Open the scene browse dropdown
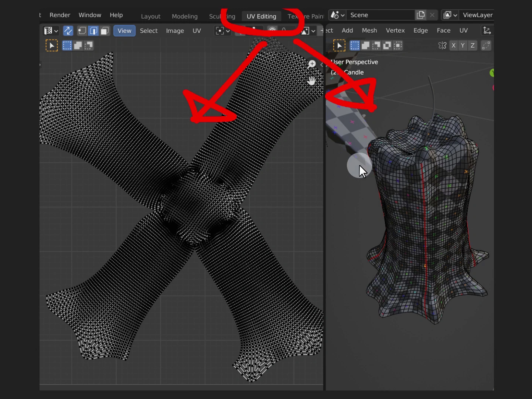This screenshot has height=399, width=532. 338,15
